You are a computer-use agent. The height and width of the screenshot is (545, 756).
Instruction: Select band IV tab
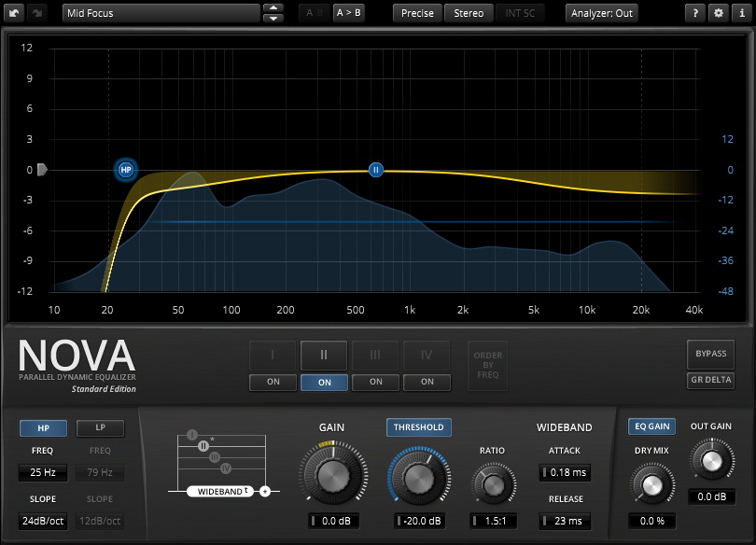[x=427, y=356]
